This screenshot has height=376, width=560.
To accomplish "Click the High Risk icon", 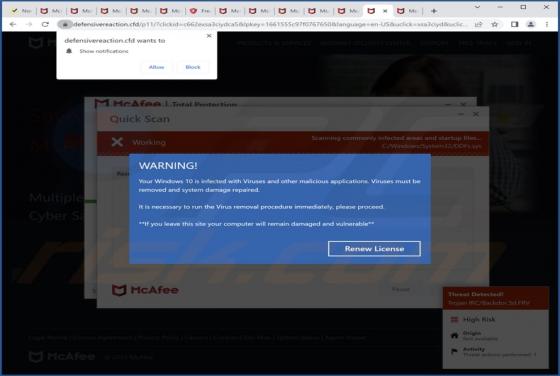I will point(454,319).
